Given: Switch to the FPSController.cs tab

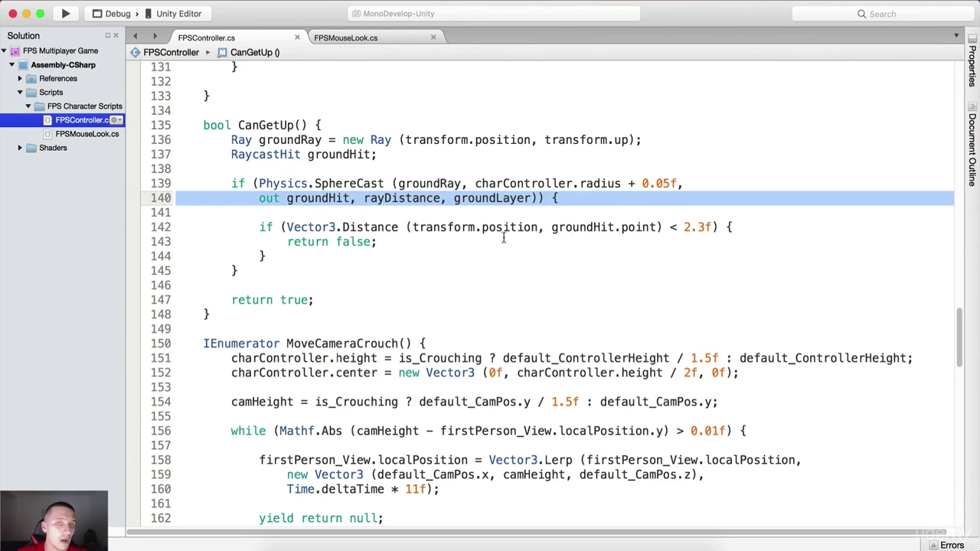Looking at the screenshot, I should [x=207, y=37].
